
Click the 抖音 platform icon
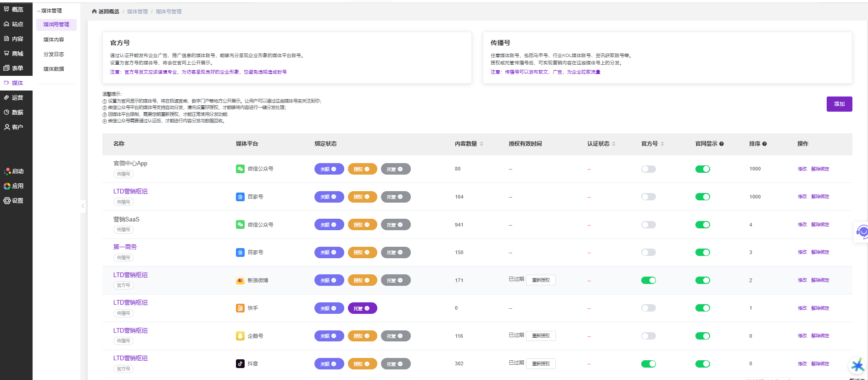point(240,363)
